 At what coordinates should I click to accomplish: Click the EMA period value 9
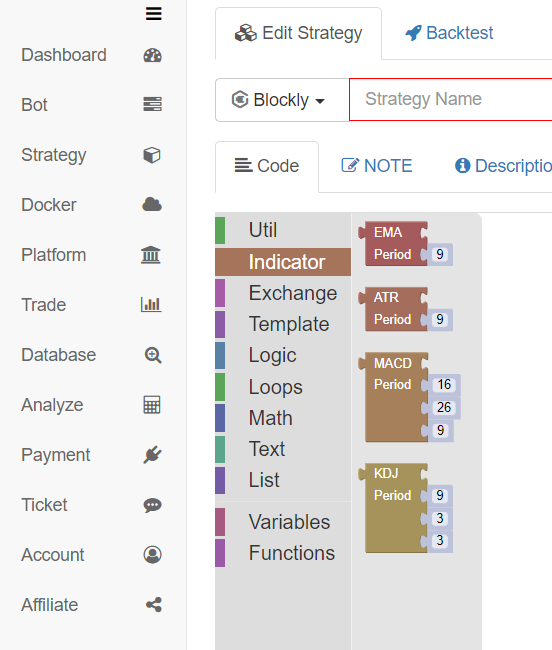tap(440, 254)
